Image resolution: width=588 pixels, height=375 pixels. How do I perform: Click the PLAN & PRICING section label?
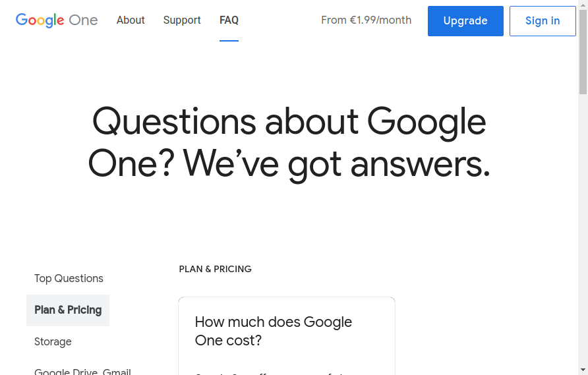(x=216, y=270)
